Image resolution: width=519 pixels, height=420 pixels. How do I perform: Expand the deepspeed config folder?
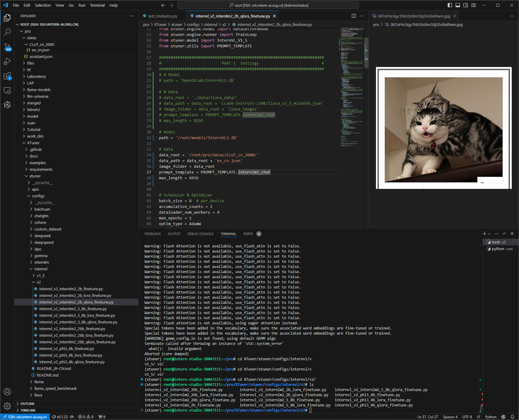point(76,242)
